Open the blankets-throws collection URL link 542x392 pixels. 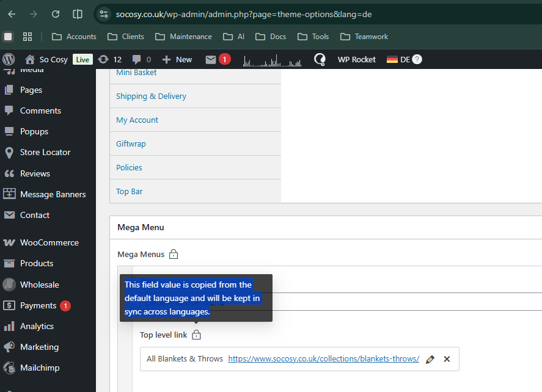(323, 359)
